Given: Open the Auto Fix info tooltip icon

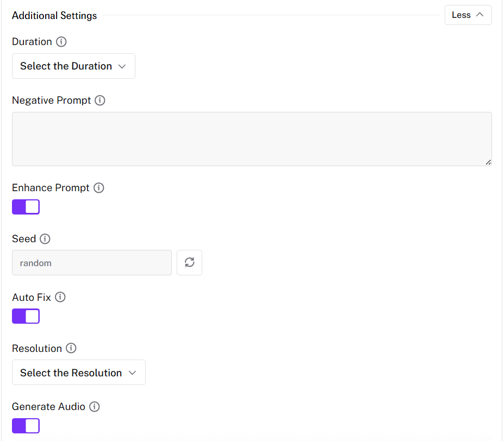Looking at the screenshot, I should 60,297.
